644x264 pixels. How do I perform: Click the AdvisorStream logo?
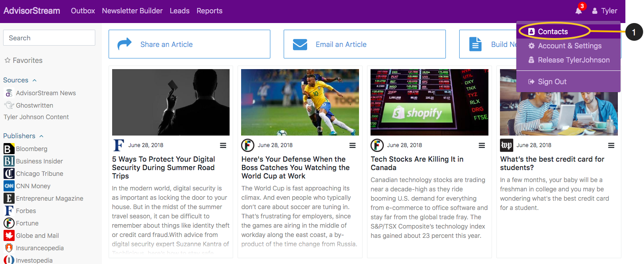31,11
